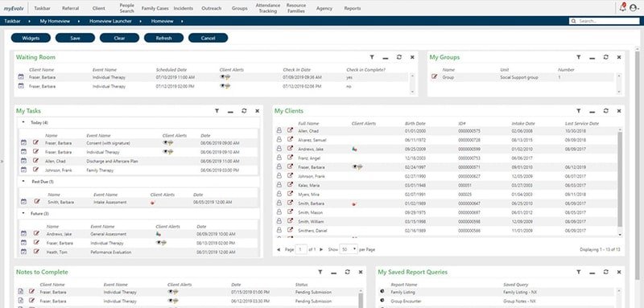Click the My Clients vertical scrollbar

coord(620,179)
